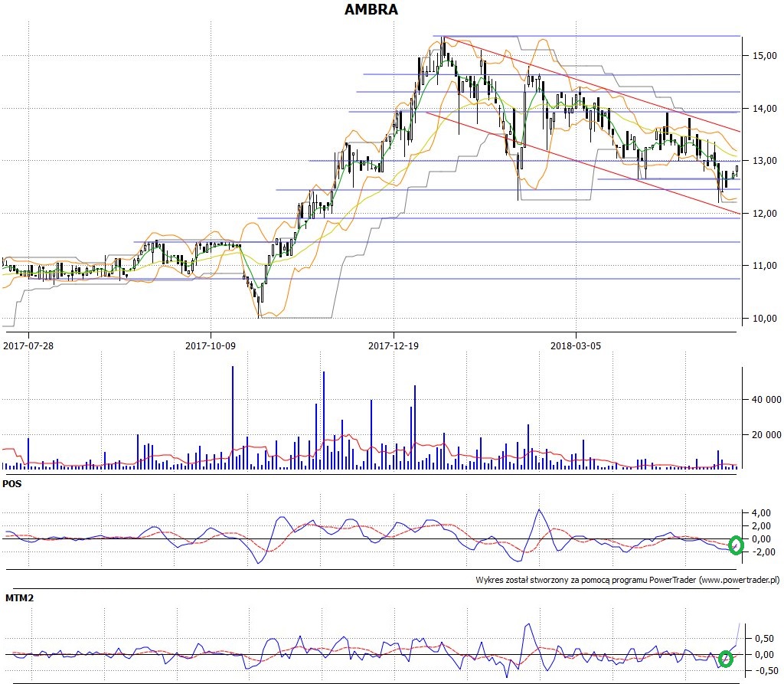Click the POS indicator peak near March 2018
Image resolution: width=784 pixels, height=684 pixels.
[538, 510]
